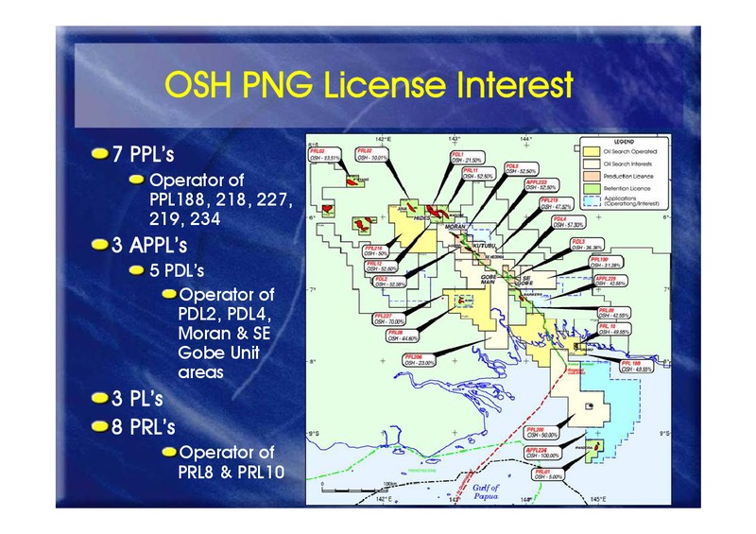Click the KUTUBU field name on the map
Image resolution: width=756 pixels, height=534 pixels.
[484, 246]
